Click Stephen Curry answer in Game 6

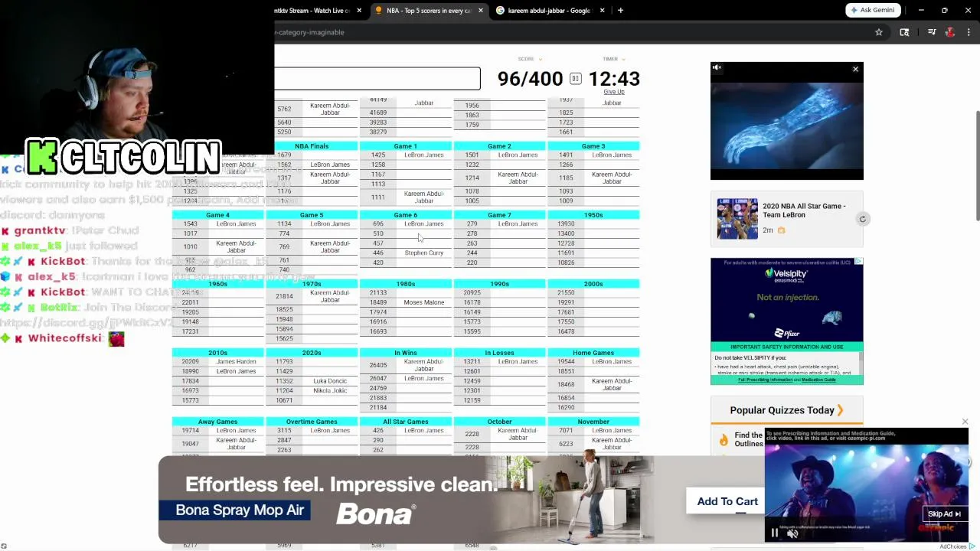[x=424, y=253]
